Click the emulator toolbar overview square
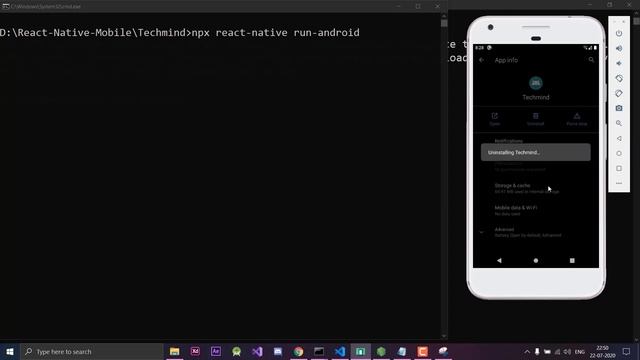 [x=619, y=168]
